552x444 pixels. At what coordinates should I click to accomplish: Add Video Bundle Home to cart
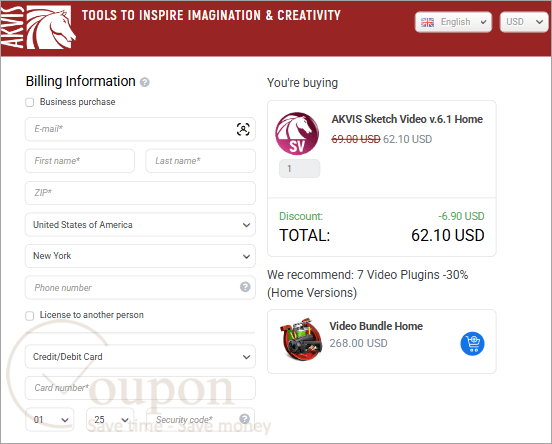coord(472,344)
